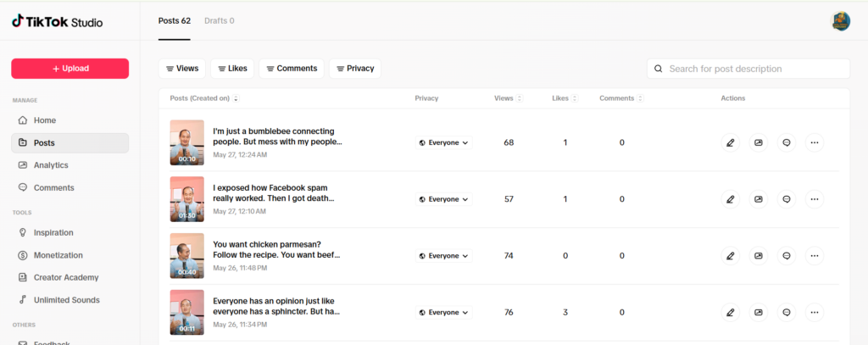
Task: Open post titled 'I exposed how Facebook spam really worked'
Action: coord(275,193)
